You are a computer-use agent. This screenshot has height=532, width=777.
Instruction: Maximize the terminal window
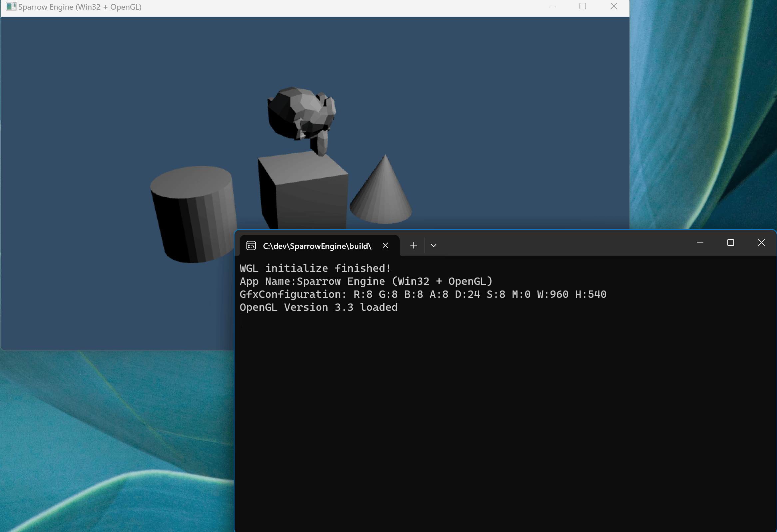(730, 243)
